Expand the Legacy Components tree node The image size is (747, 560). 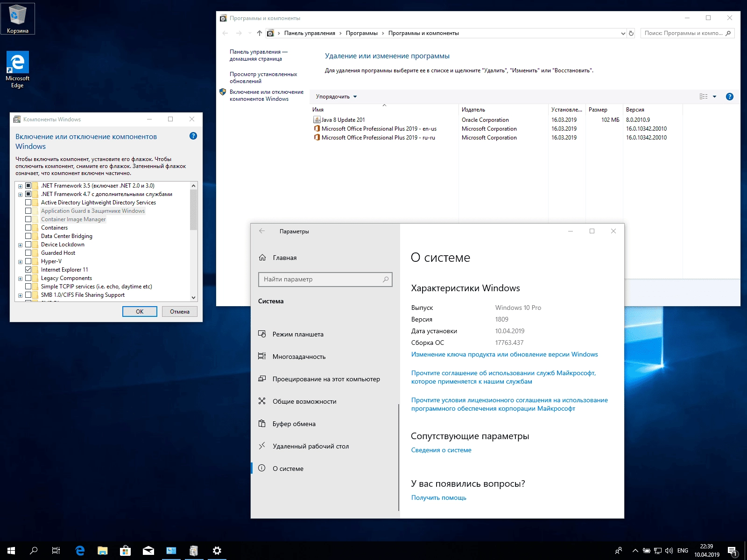coord(20,279)
